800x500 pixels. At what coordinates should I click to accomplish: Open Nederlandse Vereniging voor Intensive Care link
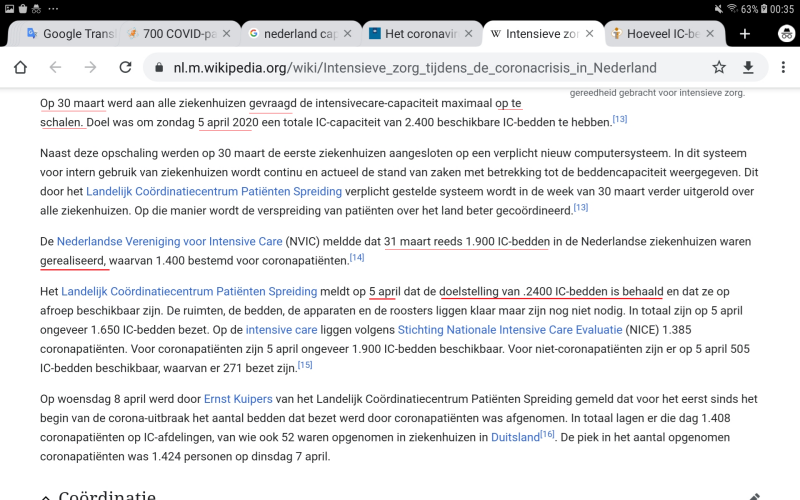[169, 241]
